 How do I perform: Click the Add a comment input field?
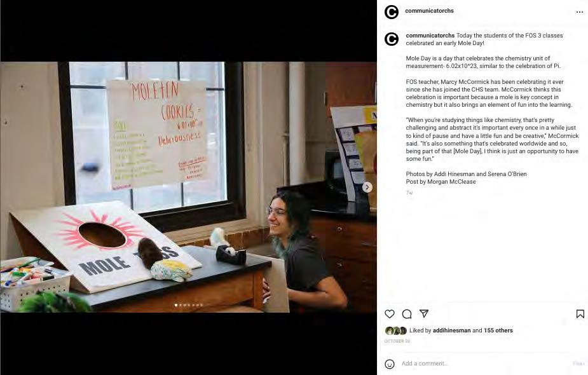click(x=484, y=364)
